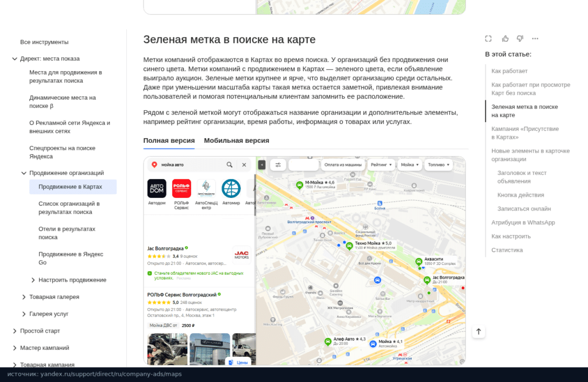Image resolution: width=588 pixels, height=382 pixels.
Task: Open the three-dots more options menu
Action: (535, 38)
